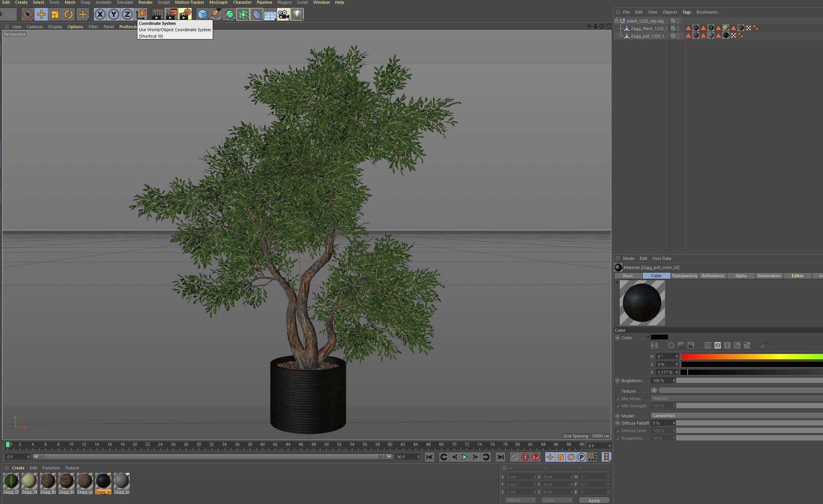Collapse material preview arrow
The image size is (823, 504).
coord(617,282)
